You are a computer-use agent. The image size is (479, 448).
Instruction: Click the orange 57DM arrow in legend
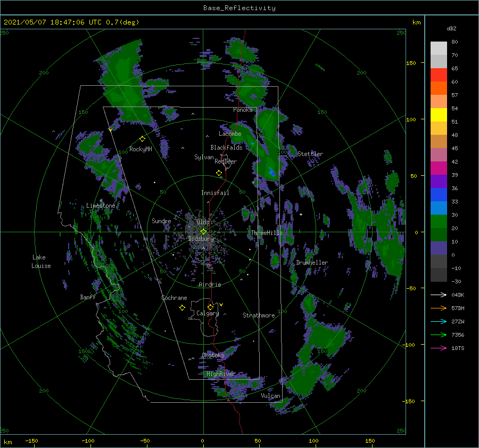point(439,308)
